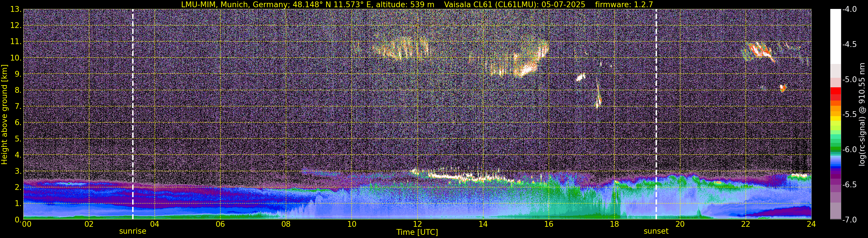Image resolution: width=868 pixels, height=238 pixels.
Task: Click the 'altitude: 539 m' title text
Action: point(405,4)
